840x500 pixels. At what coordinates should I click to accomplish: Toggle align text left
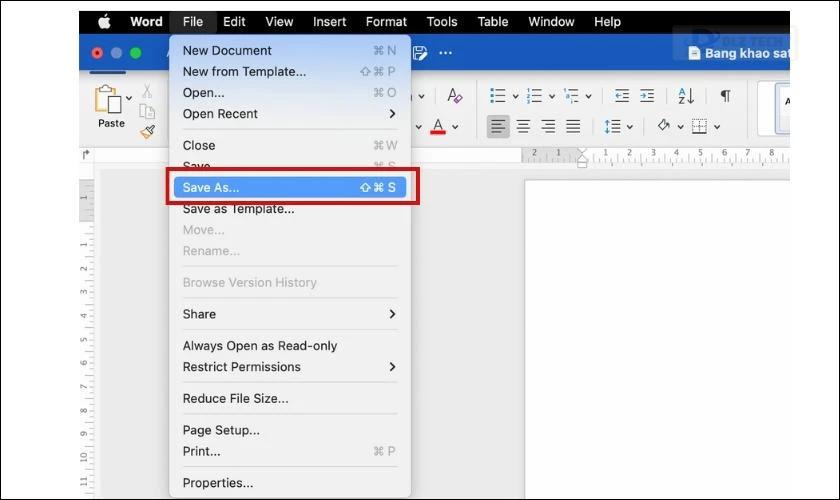[498, 127]
